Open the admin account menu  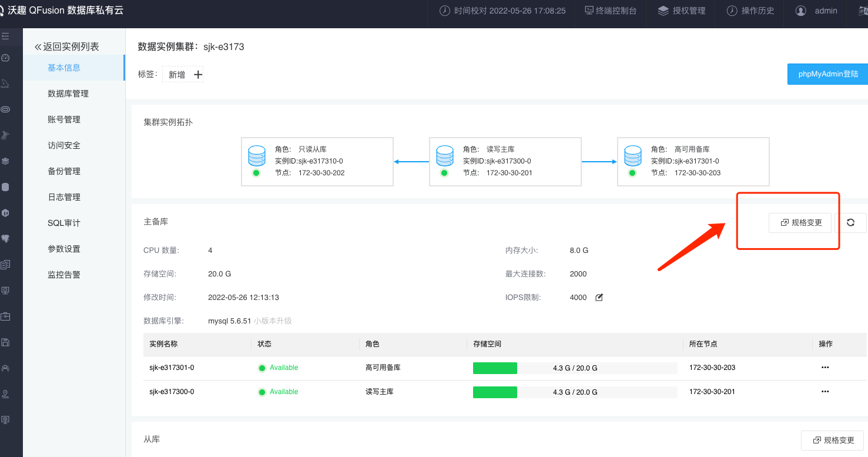pyautogui.click(x=826, y=11)
